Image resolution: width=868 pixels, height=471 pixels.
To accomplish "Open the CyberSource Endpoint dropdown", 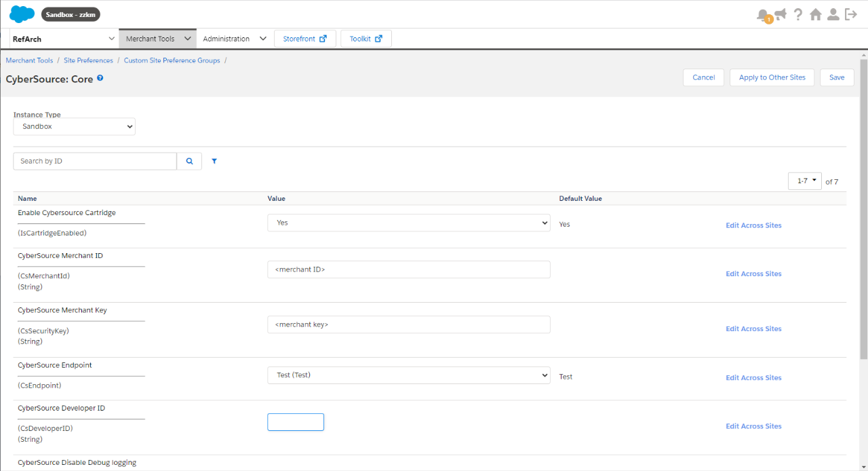I will (x=408, y=375).
